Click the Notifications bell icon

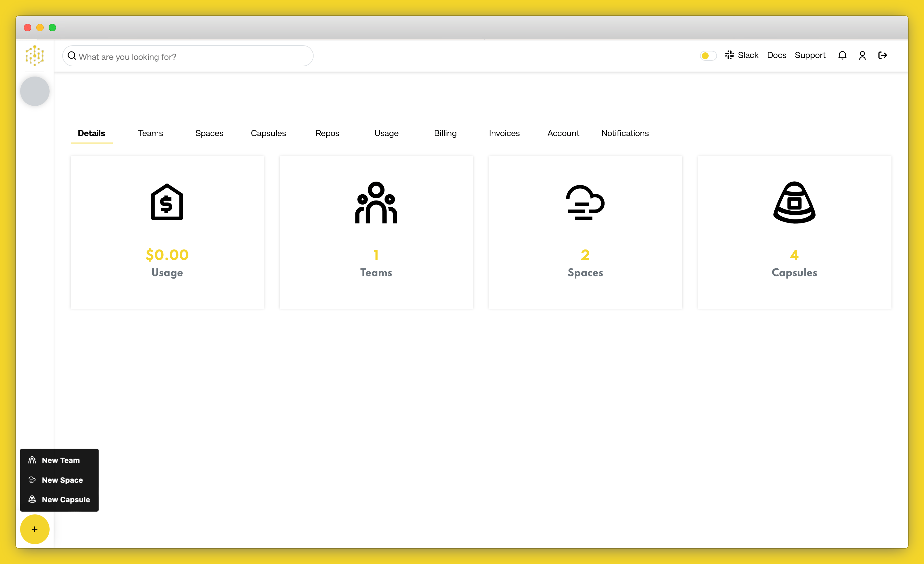842,55
